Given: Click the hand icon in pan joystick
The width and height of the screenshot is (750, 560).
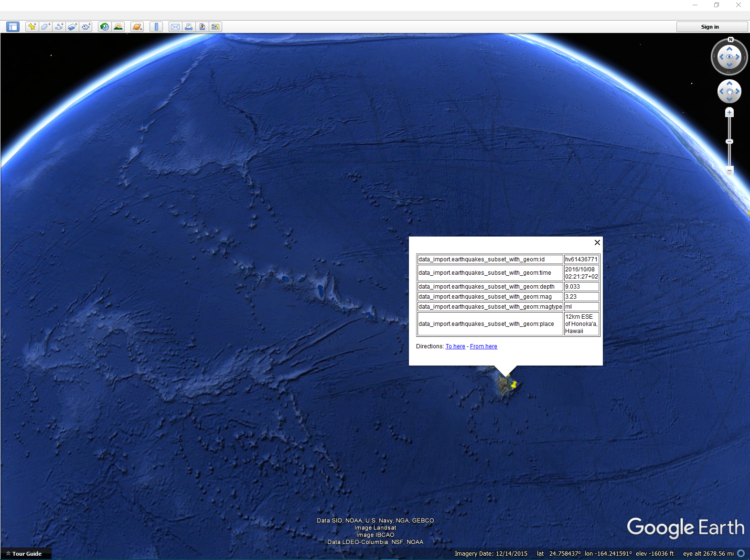Looking at the screenshot, I should click(729, 91).
